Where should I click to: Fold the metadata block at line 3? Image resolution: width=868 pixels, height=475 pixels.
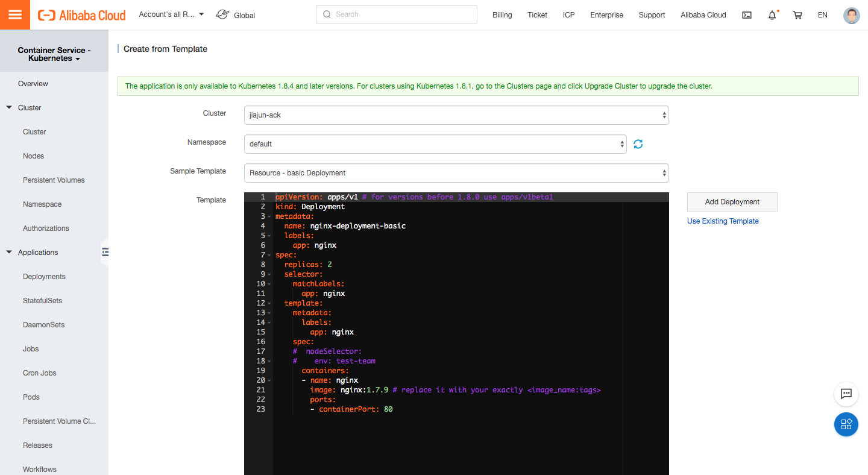click(269, 216)
